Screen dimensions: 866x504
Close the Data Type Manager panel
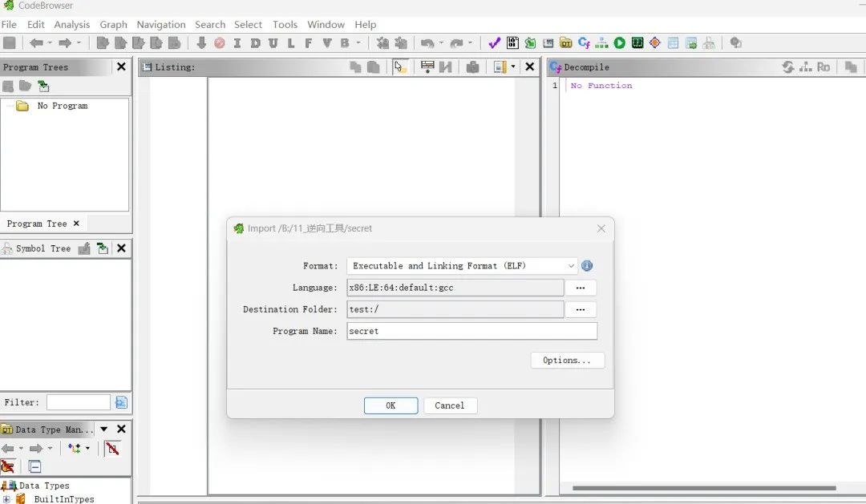click(122, 429)
